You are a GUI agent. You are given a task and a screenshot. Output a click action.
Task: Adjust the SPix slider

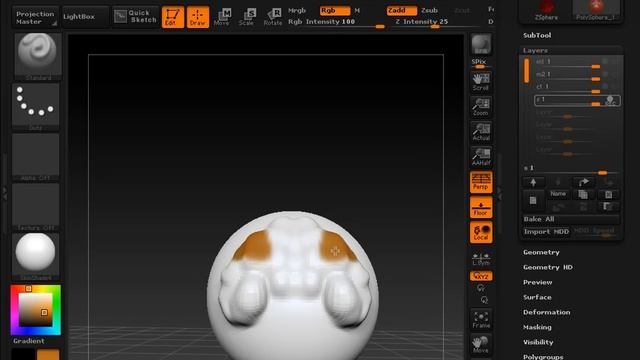[x=481, y=63]
